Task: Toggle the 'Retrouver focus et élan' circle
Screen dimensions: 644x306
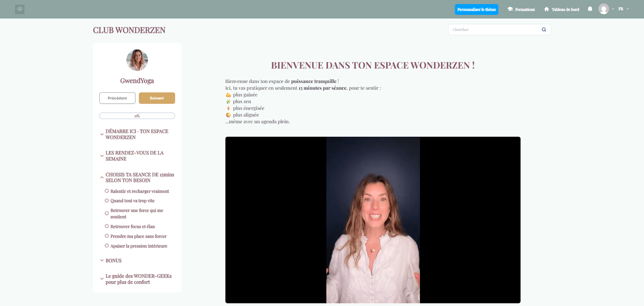Action: [107, 226]
